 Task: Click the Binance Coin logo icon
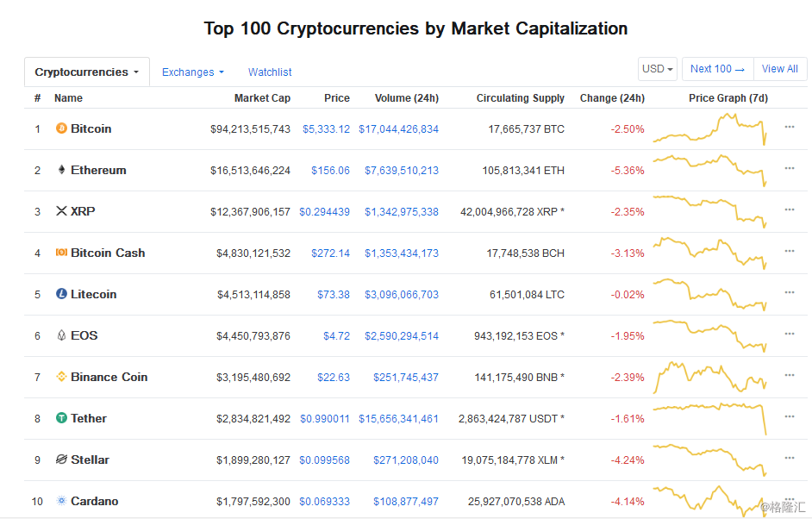(x=61, y=377)
